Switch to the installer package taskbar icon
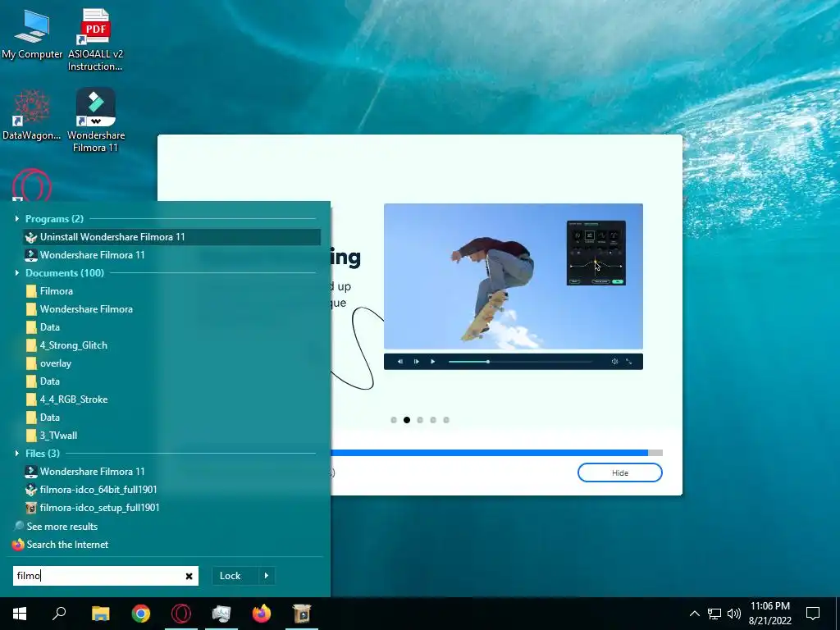 (x=302, y=614)
